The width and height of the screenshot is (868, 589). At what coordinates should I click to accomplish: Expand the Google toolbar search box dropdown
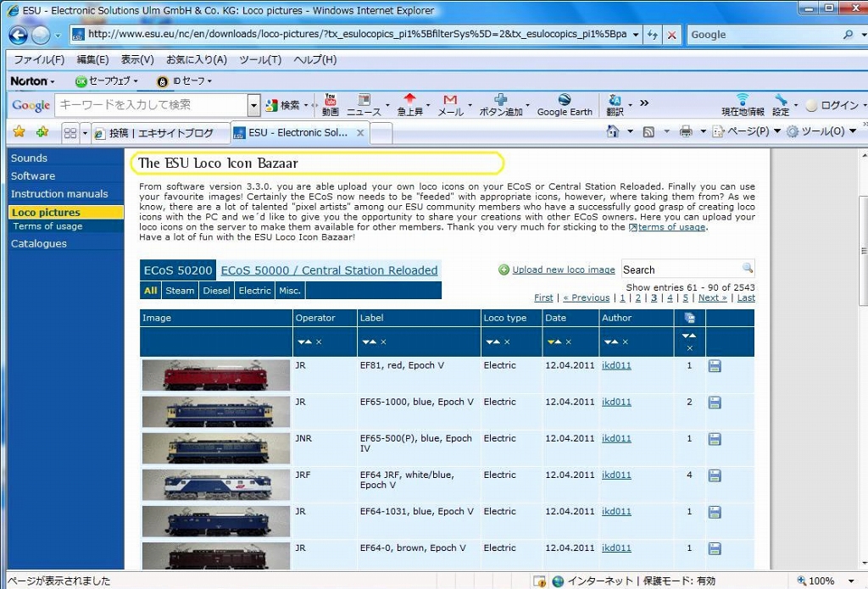click(253, 105)
